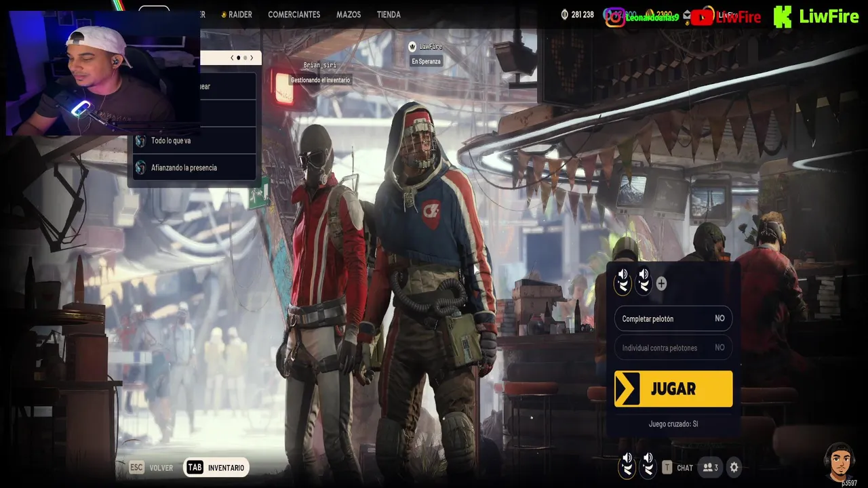Viewport: 868px width, 488px height.
Task: Click Juego cruzado: Sí text
Action: point(673,424)
